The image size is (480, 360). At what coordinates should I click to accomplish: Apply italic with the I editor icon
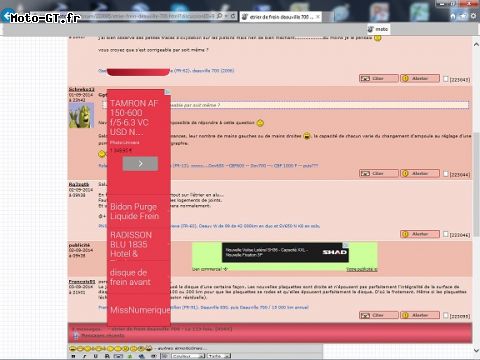[85, 356]
